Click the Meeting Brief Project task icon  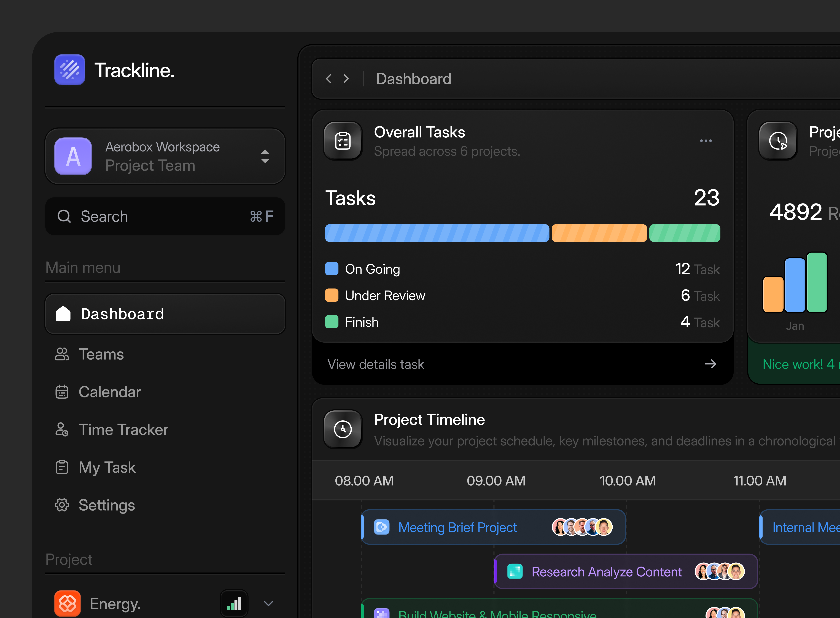(382, 527)
